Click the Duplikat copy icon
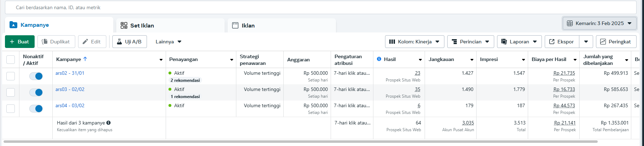The height and width of the screenshot is (146, 644). pos(45,42)
